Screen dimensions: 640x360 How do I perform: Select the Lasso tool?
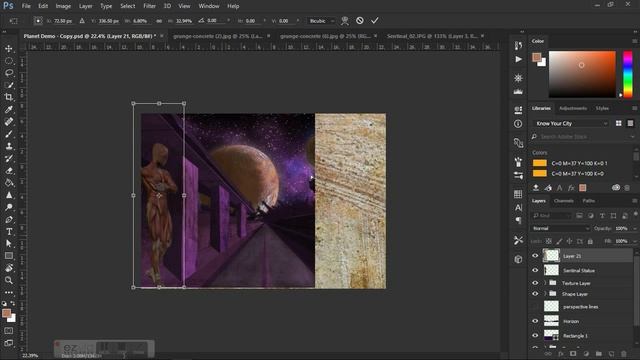click(9, 73)
